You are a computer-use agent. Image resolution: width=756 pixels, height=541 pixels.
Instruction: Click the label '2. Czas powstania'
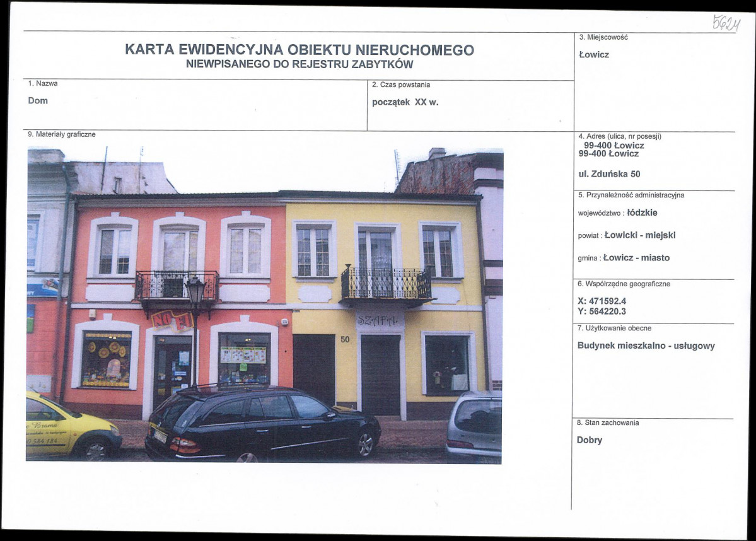(x=400, y=85)
